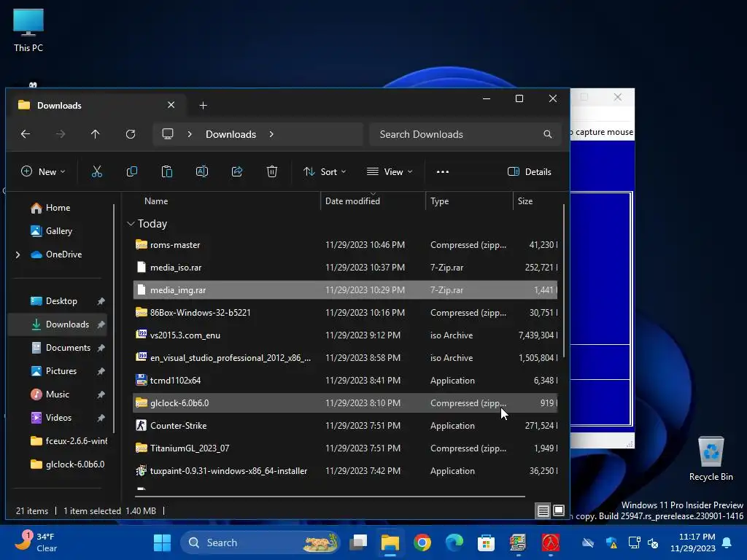
Task: Open the View dropdown menu
Action: 390,172
